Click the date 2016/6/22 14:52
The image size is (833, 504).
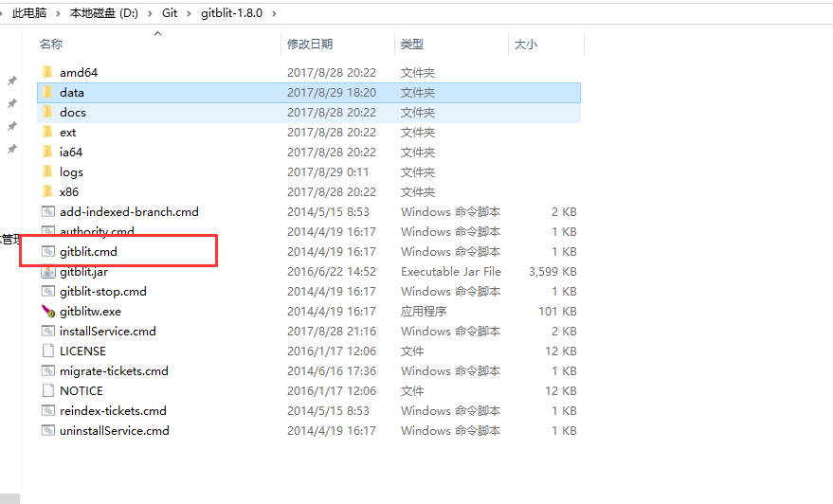(332, 271)
